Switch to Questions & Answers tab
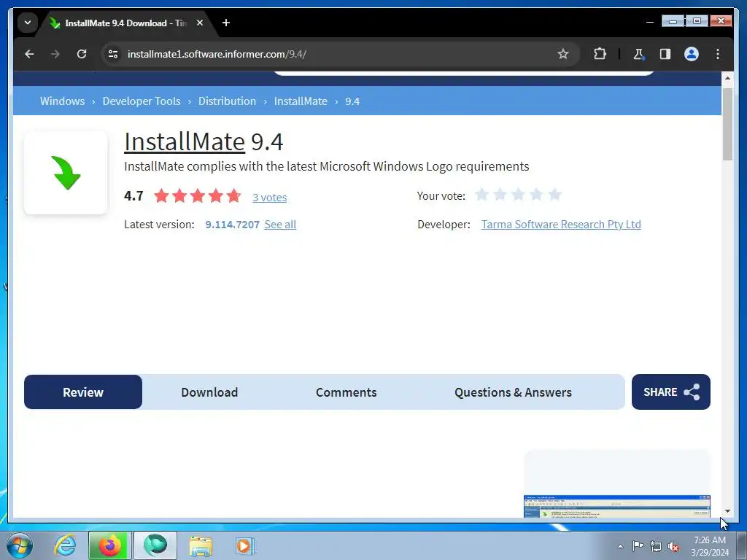This screenshot has height=560, width=747. tap(513, 392)
